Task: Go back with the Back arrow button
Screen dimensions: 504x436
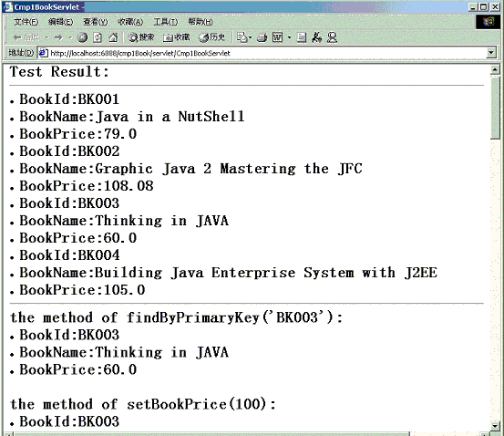Action: click(26, 37)
